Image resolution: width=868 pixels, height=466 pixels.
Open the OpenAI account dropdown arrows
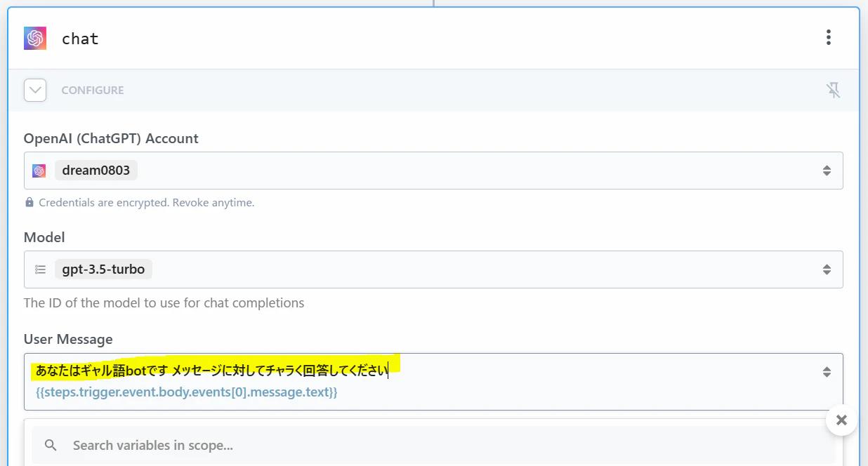coord(827,171)
